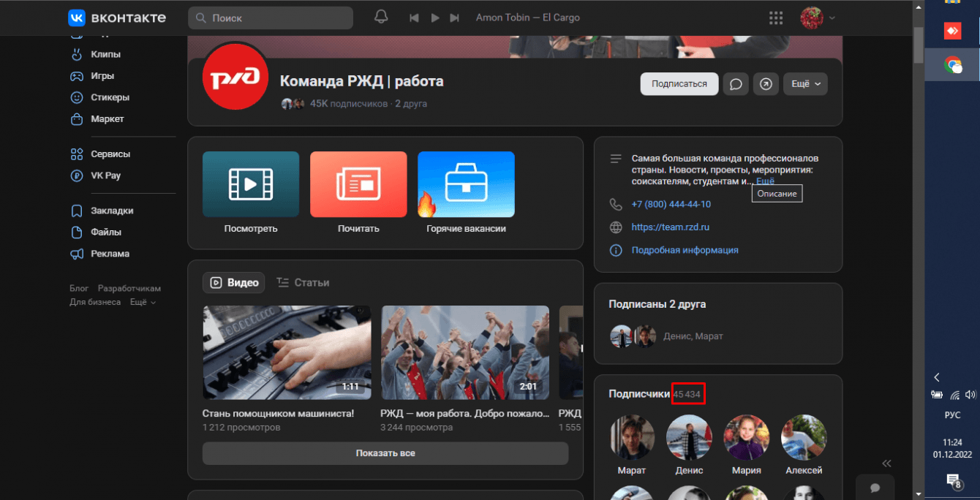980x500 pixels.
Task: Click the Подписаны 2 друга heading
Action: (x=657, y=304)
